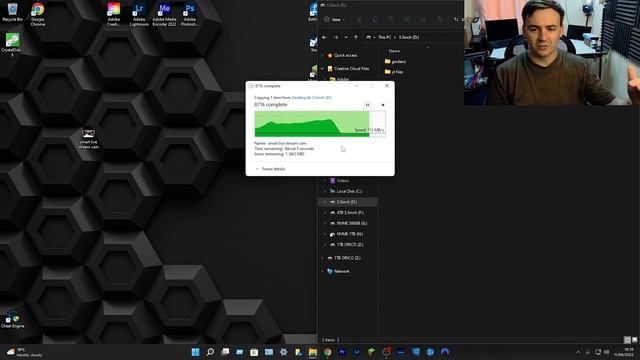The height and width of the screenshot is (360, 640).
Task: Select the Adobe Media Encoder 2022 shortcut
Action: [x=164, y=14]
